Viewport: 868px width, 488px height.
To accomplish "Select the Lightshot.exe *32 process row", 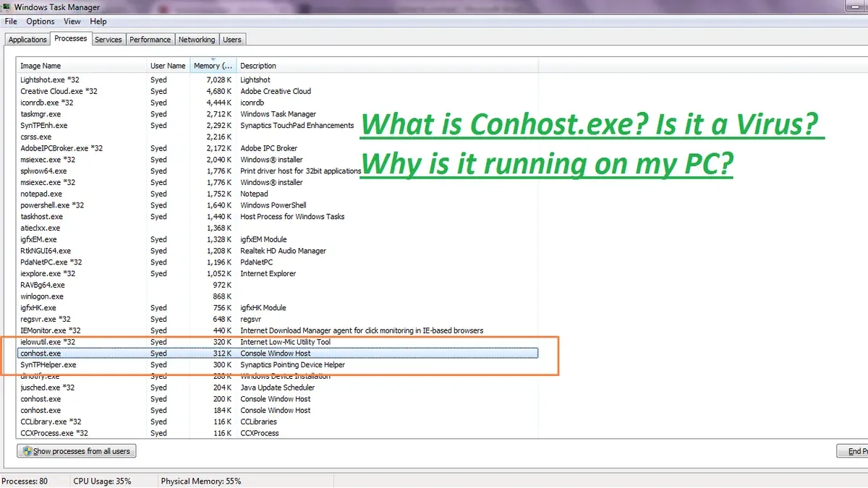I will click(278, 80).
